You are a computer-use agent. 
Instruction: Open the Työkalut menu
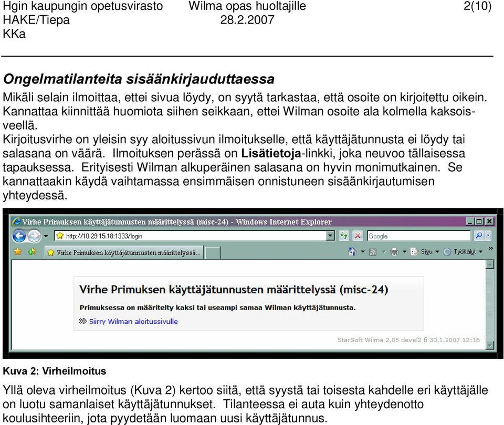click(463, 252)
